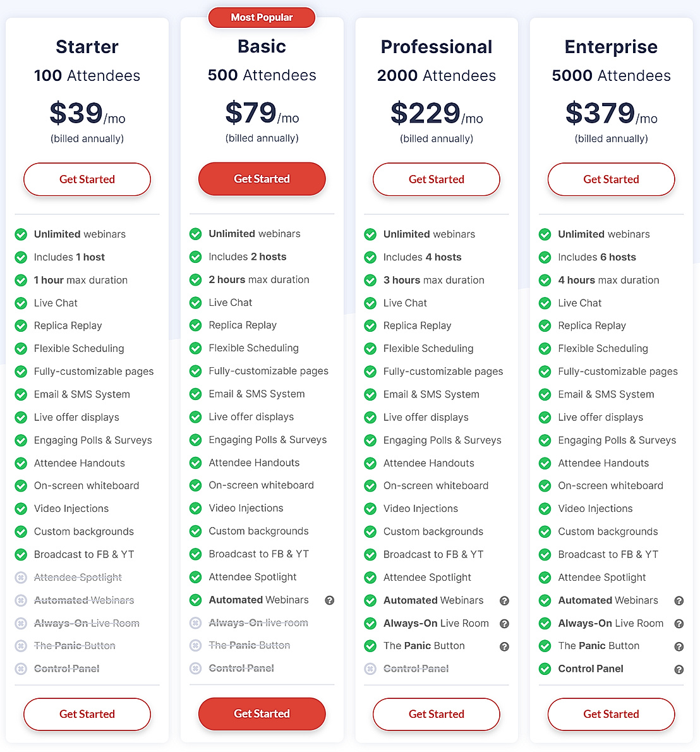The width and height of the screenshot is (700, 752).
Task: Click green checkmark beside Enterprise Control Panel
Action: pyautogui.click(x=545, y=669)
